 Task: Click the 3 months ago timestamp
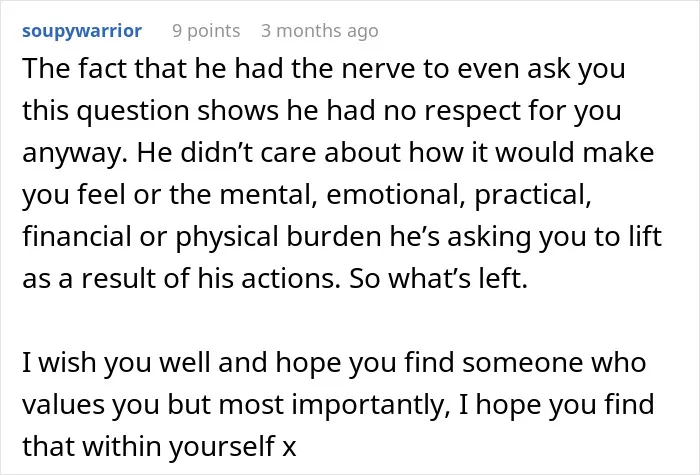point(320,31)
